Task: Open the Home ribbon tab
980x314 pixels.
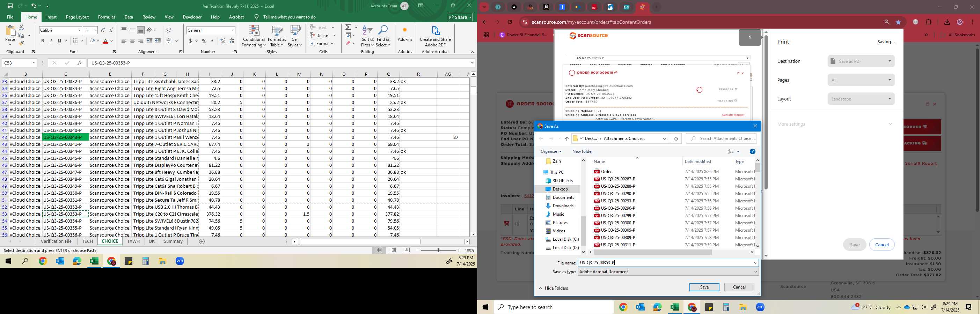Action: tap(31, 17)
